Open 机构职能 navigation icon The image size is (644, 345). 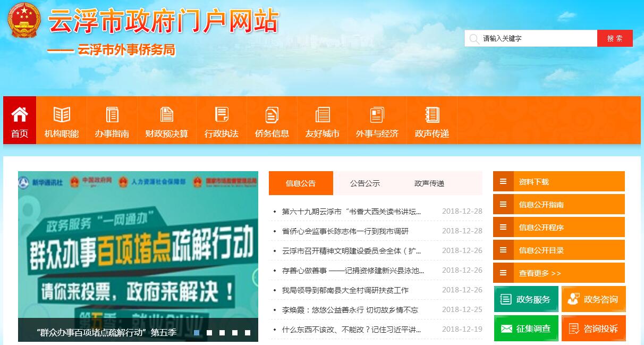point(62,114)
